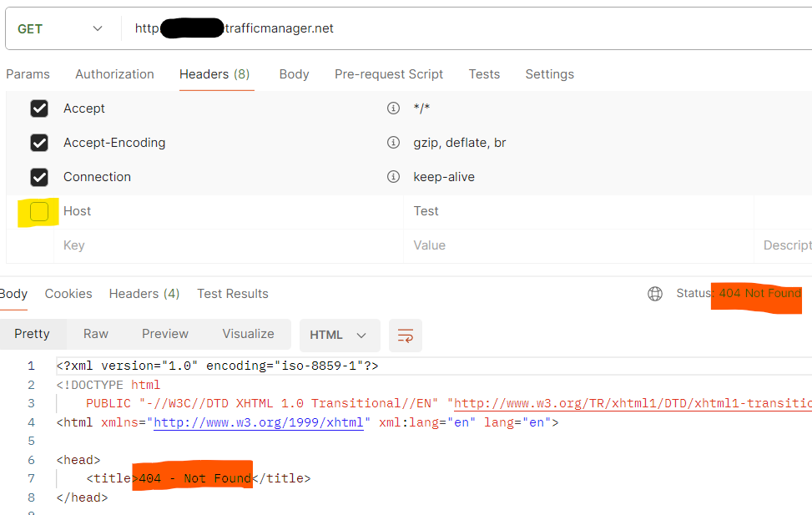Image resolution: width=812 pixels, height=515 pixels.
Task: Open the GET method dropdown
Action: click(60, 29)
